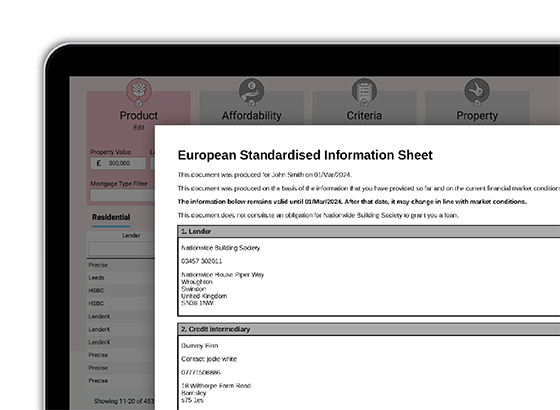The image size is (560, 410).
Task: Click the European Standardised Information Sheet heading
Action: pyautogui.click(x=305, y=155)
